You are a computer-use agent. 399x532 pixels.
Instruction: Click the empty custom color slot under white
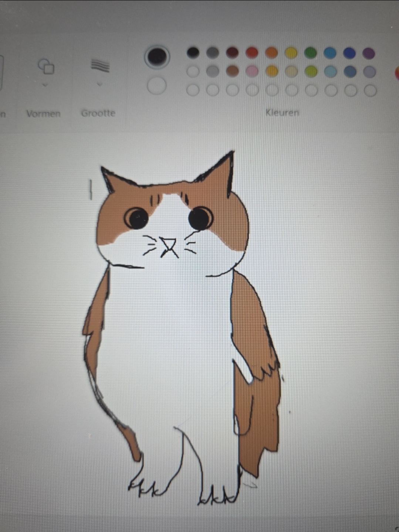[193, 90]
